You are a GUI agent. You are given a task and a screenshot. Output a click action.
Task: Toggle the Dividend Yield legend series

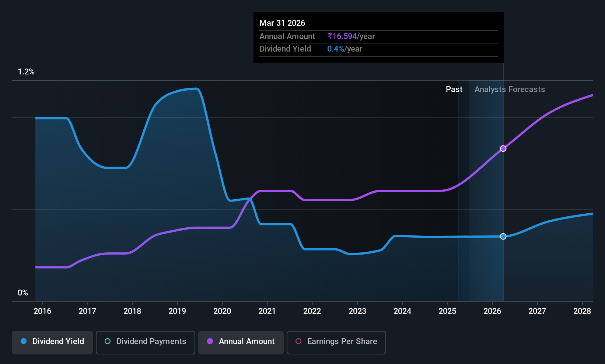(x=52, y=343)
